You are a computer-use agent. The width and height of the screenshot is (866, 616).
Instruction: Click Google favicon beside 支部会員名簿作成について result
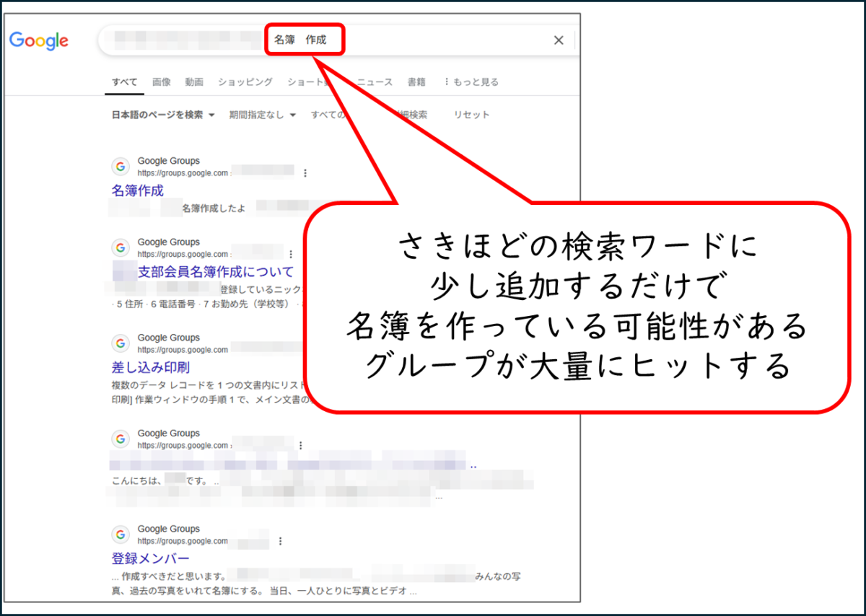pyautogui.click(x=121, y=248)
